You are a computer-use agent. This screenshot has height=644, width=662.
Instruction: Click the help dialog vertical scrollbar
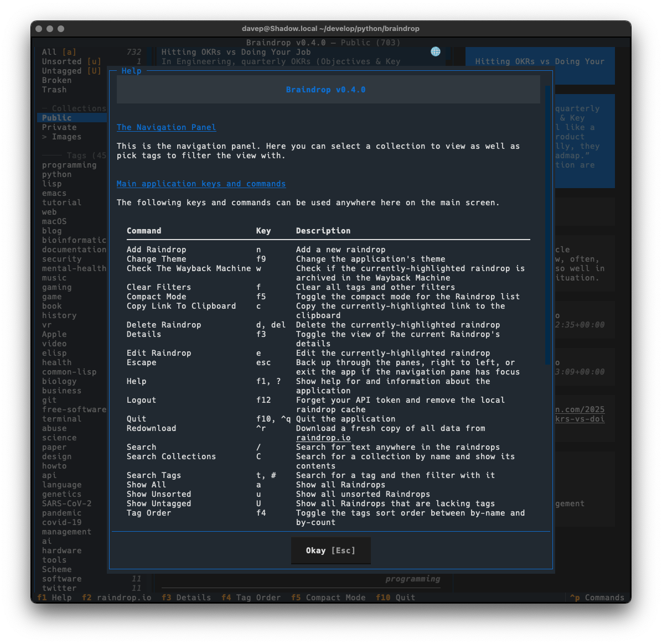547,225
